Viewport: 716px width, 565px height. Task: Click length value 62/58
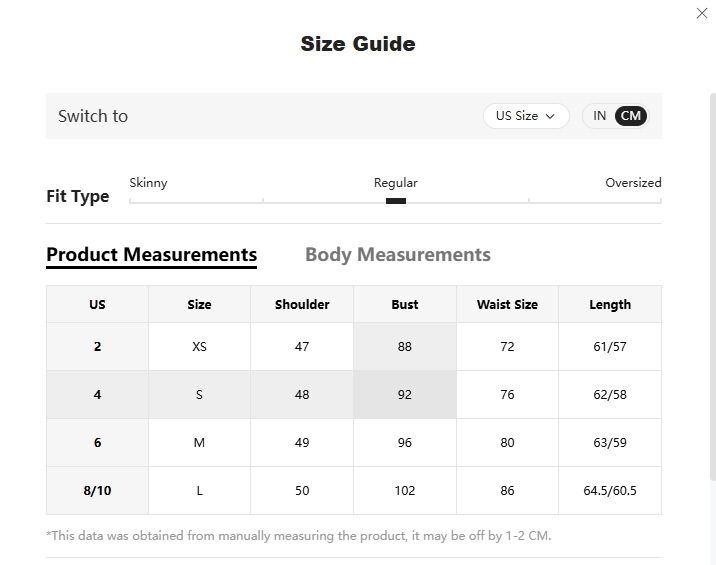(610, 395)
